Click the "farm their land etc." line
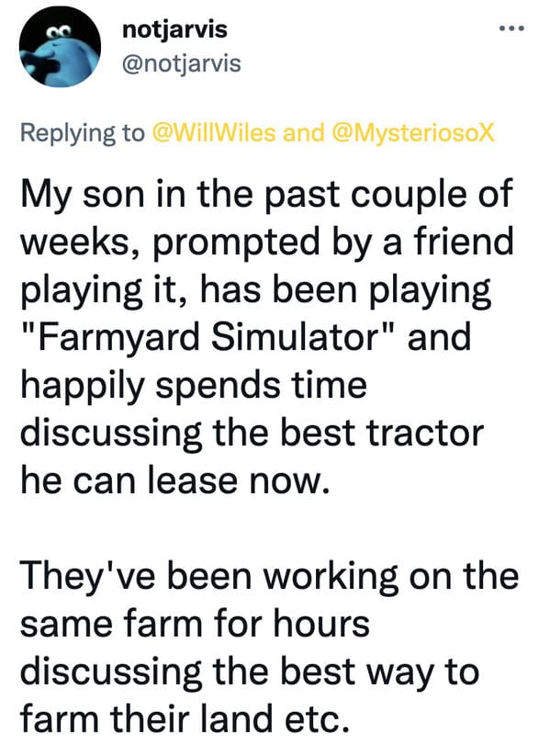Image resolution: width=550 pixels, height=756 pixels. pyautogui.click(x=185, y=718)
